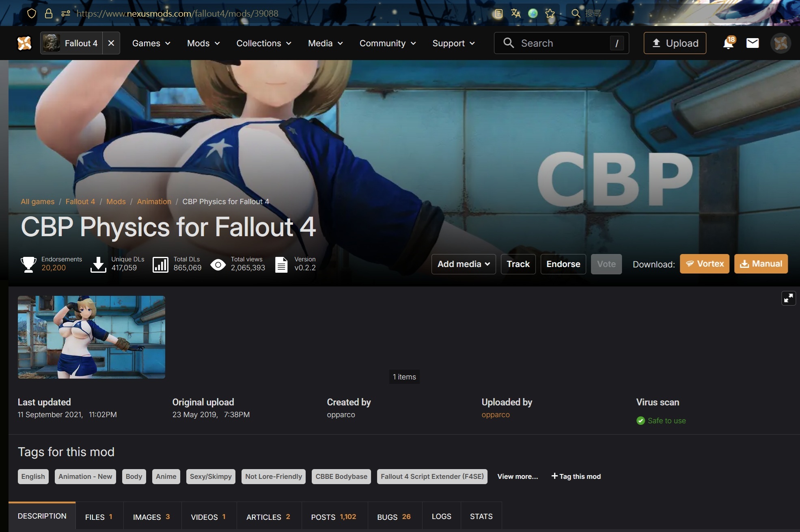Remove the Fallout 4 game filter
800x532 pixels.
tap(111, 43)
